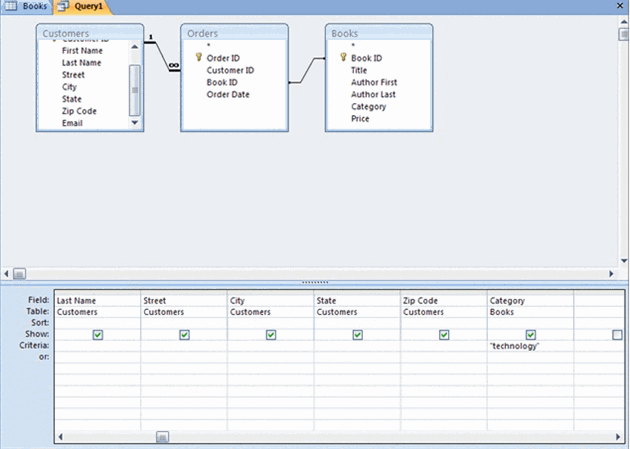Click the design grid scrollbar thumb
630x449 pixels.
pos(162,437)
